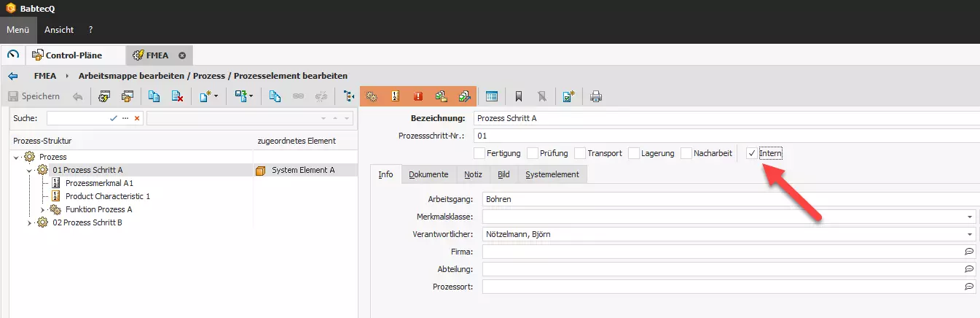The image size is (980, 318).
Task: Open the table list view toolbar icon
Action: [x=492, y=96]
